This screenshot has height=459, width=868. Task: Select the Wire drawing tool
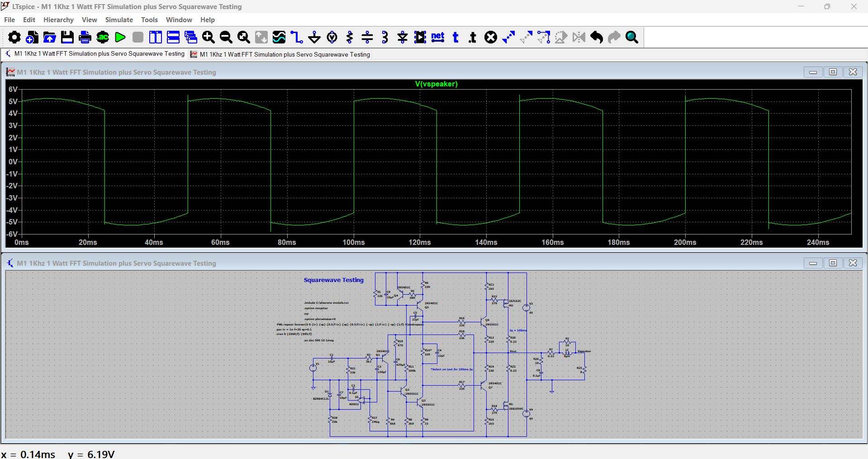pyautogui.click(x=297, y=37)
